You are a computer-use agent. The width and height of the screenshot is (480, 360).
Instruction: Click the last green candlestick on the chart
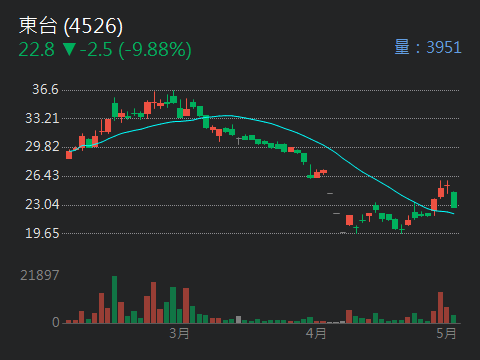tap(454, 200)
